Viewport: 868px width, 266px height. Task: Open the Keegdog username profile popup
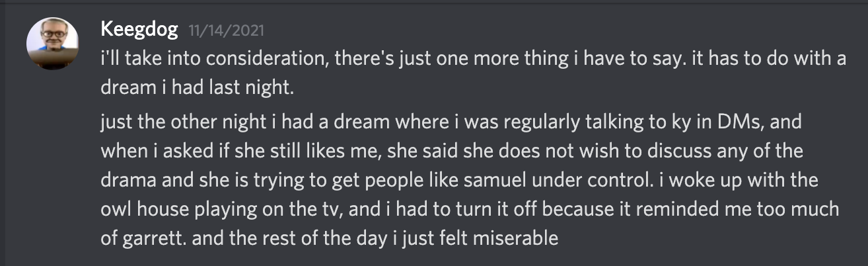(139, 30)
